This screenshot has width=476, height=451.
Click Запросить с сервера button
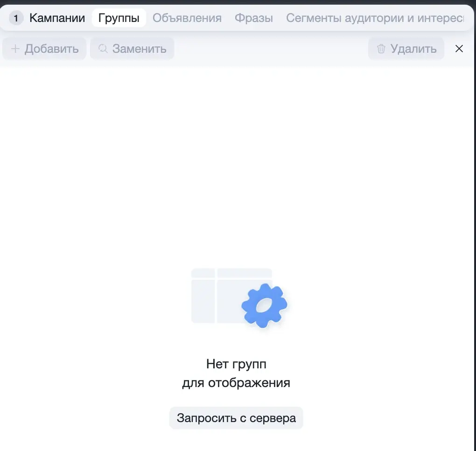[236, 418]
